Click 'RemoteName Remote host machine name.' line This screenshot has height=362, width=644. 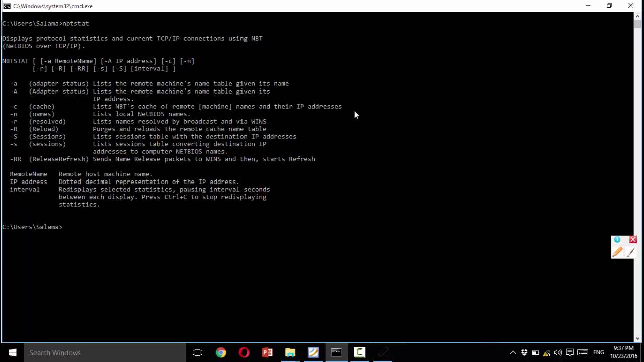(x=81, y=174)
